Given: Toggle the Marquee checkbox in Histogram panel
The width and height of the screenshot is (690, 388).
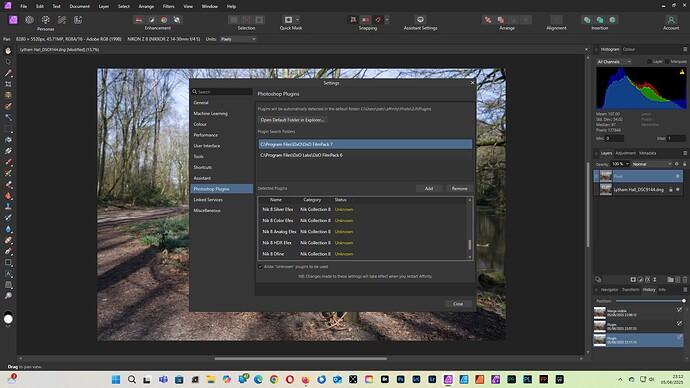Looking at the screenshot, I should [667, 62].
